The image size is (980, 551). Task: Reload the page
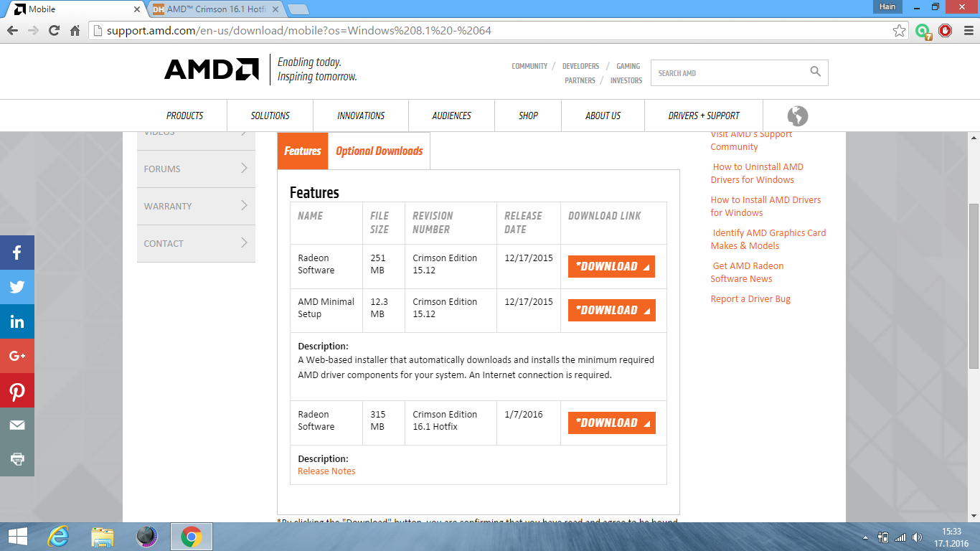54,31
